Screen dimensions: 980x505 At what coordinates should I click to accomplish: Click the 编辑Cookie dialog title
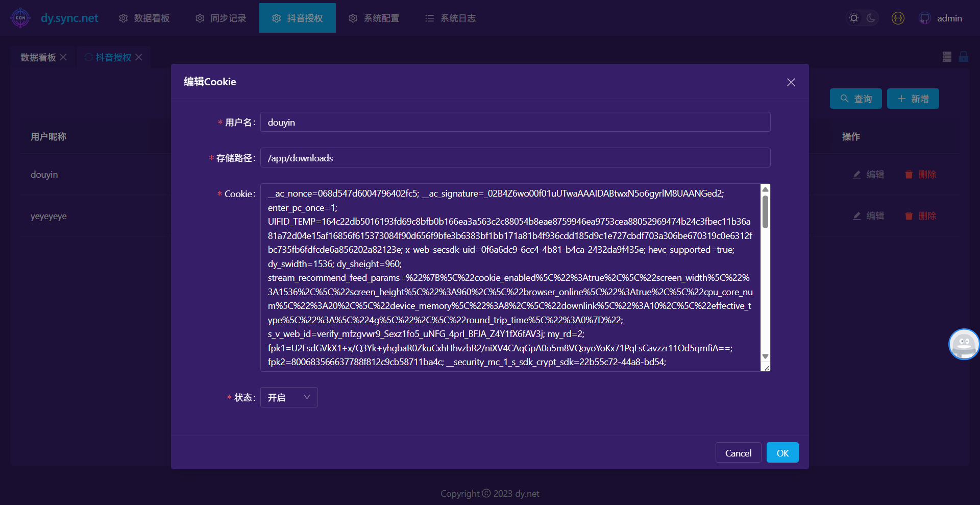coord(210,82)
